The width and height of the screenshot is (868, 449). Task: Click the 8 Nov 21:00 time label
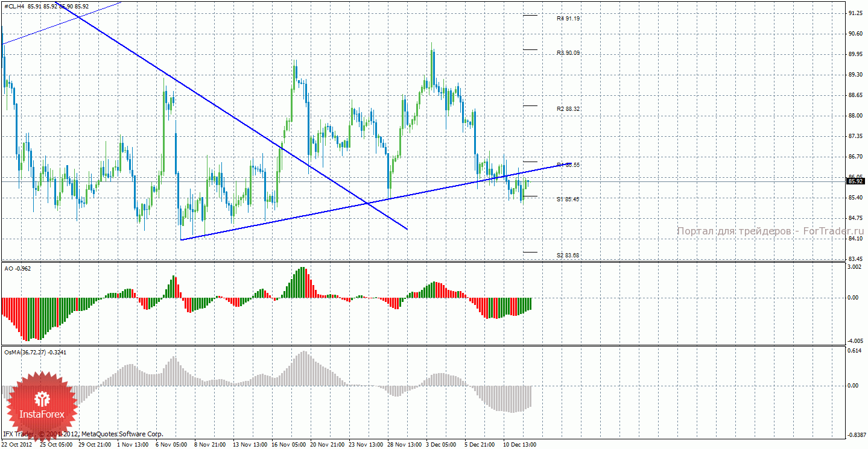click(x=210, y=444)
